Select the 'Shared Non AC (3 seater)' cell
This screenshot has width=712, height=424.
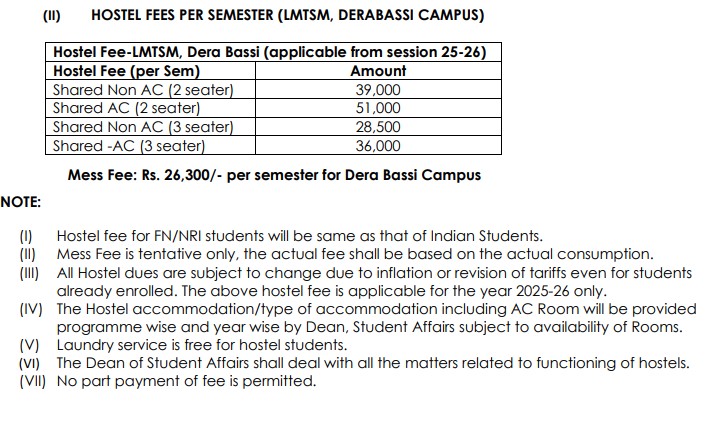(x=143, y=127)
